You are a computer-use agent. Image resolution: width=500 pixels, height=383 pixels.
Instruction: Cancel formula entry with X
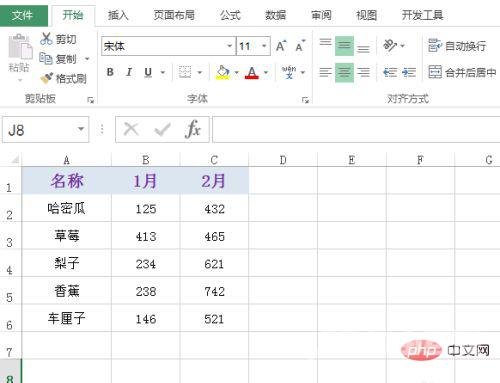coord(131,129)
